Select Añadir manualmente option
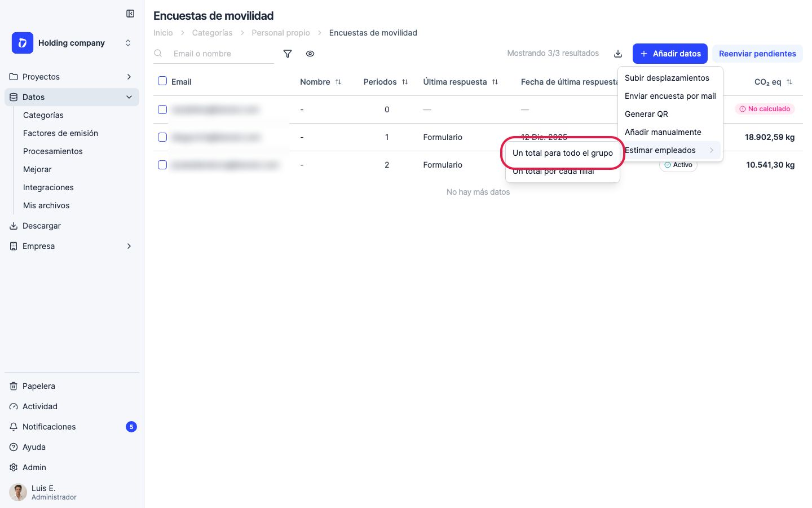The height and width of the screenshot is (508, 812). point(670,132)
